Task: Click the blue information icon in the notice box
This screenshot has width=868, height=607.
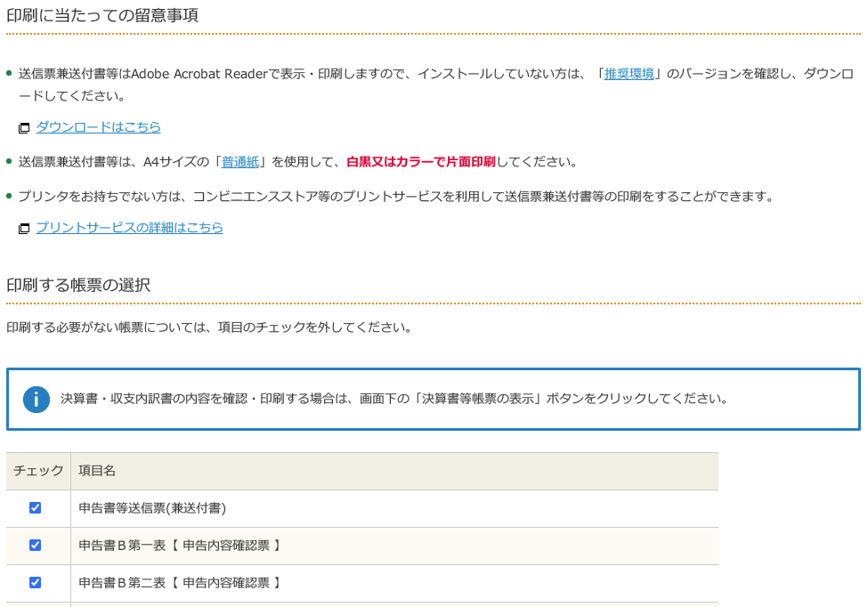Action: 36,399
